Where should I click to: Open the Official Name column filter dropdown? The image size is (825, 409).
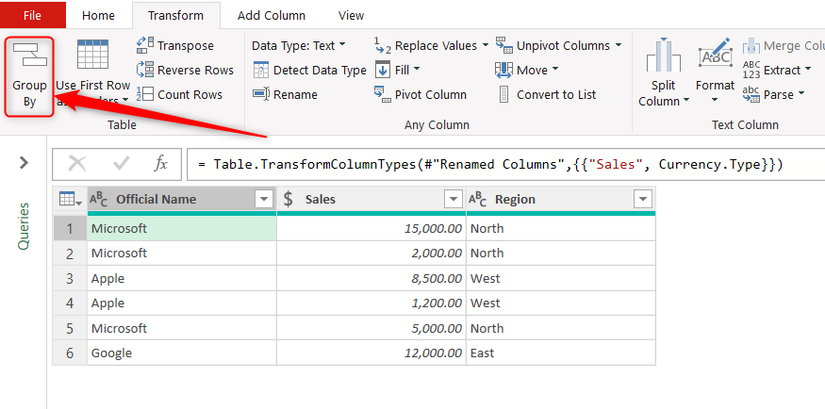(264, 199)
